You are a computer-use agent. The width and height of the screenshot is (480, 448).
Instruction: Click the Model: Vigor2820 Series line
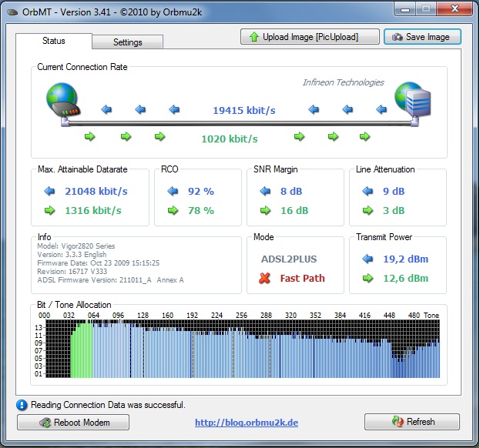pyautogui.click(x=76, y=246)
